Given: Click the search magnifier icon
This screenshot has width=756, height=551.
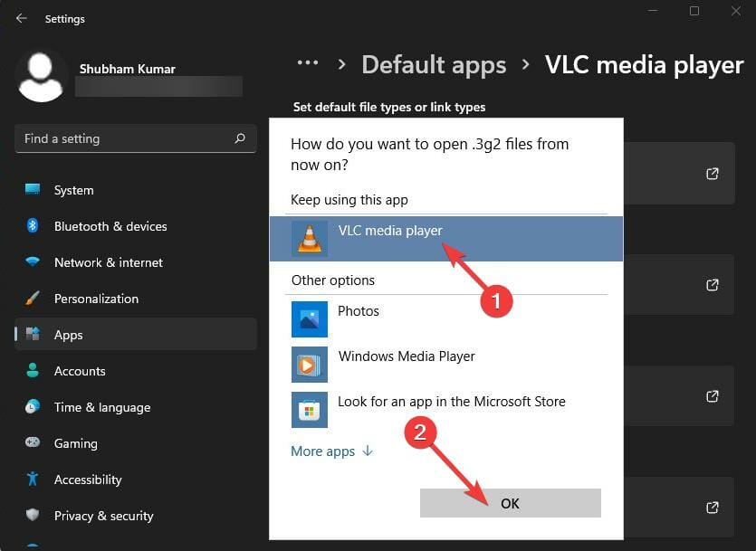Looking at the screenshot, I should 240,138.
